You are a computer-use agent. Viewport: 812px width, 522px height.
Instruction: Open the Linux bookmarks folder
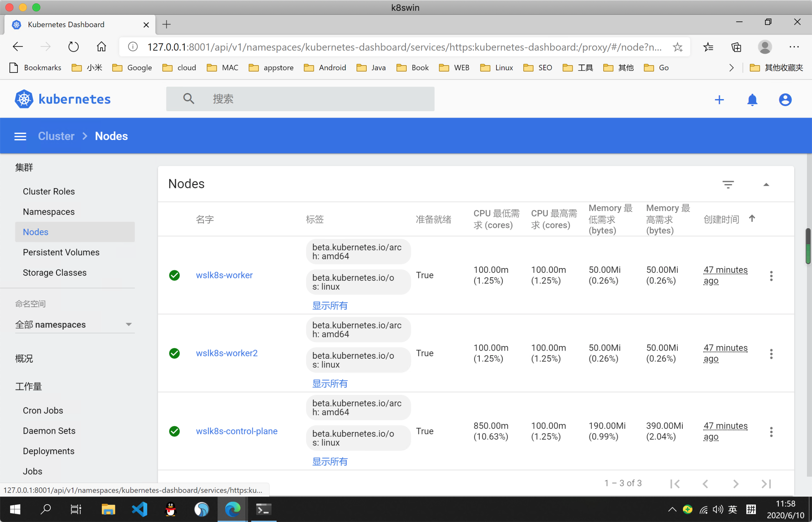pos(496,68)
